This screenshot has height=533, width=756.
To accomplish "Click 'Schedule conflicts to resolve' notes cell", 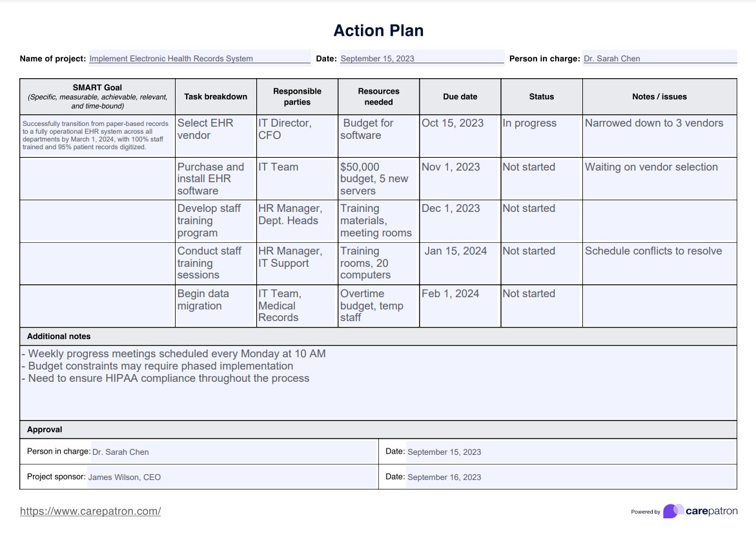I will coord(659,264).
